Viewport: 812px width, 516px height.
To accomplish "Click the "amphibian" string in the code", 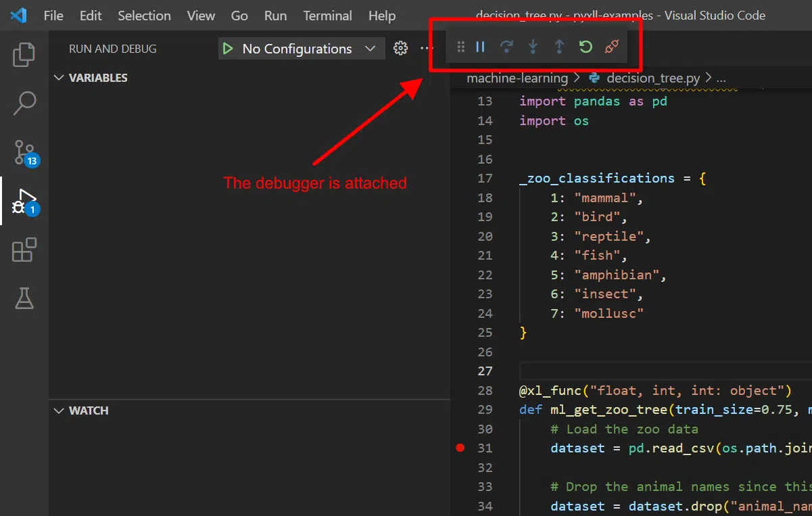I will click(617, 275).
